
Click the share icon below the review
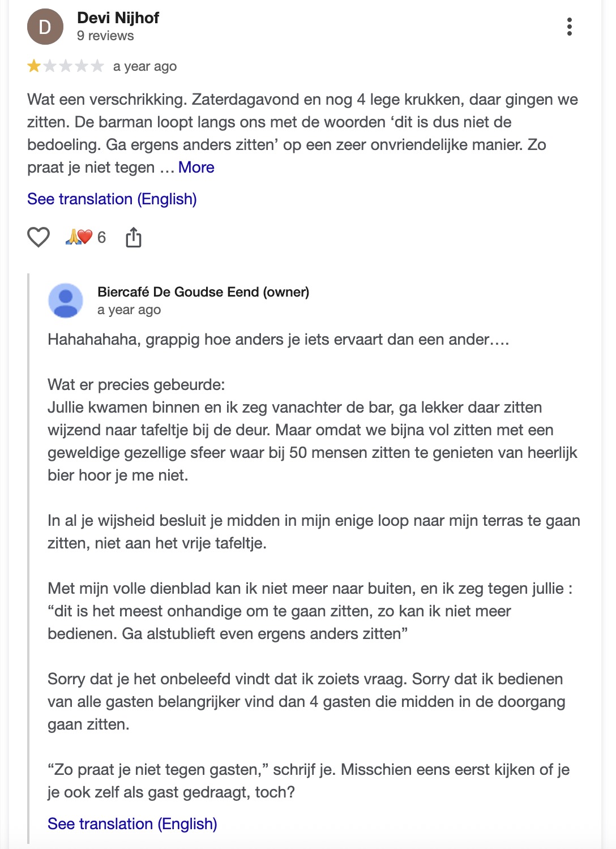point(134,237)
